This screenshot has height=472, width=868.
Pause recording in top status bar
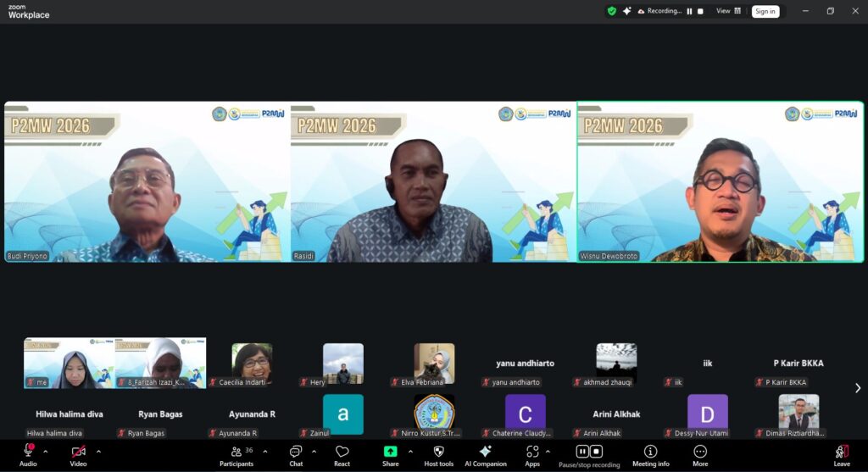[689, 11]
